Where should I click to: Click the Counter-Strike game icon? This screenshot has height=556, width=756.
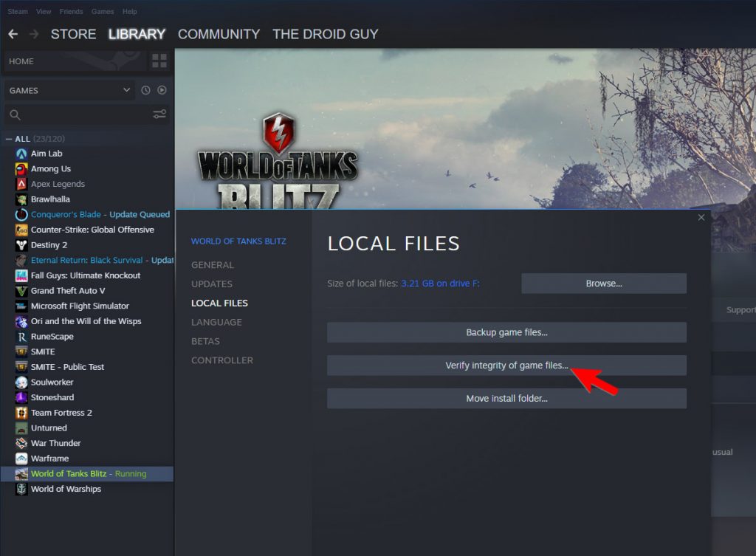tap(21, 230)
